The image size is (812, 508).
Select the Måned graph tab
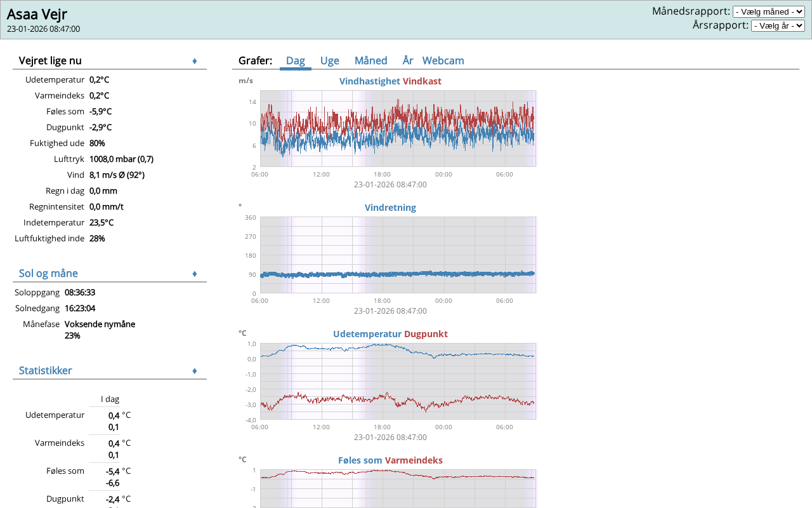coord(370,60)
